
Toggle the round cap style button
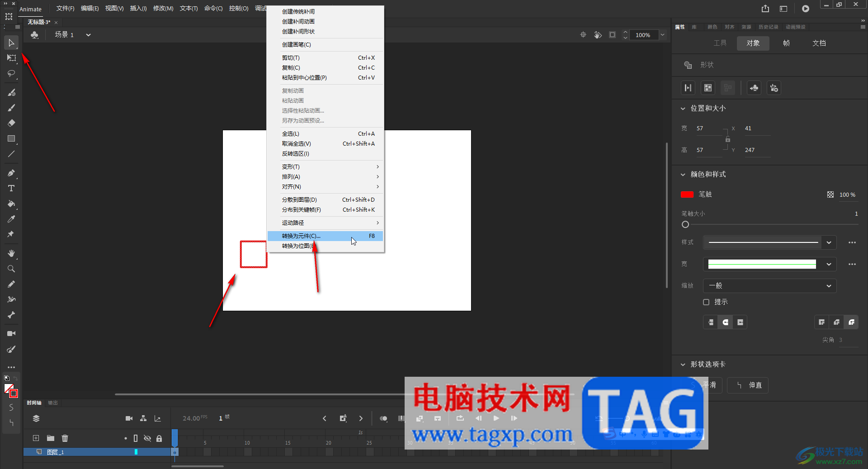click(x=726, y=322)
